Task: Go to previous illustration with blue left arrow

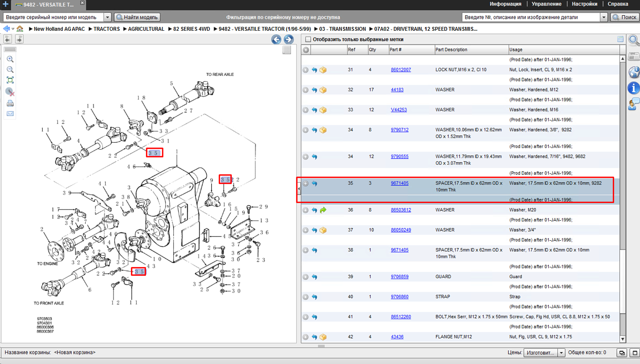Action: 276,40
